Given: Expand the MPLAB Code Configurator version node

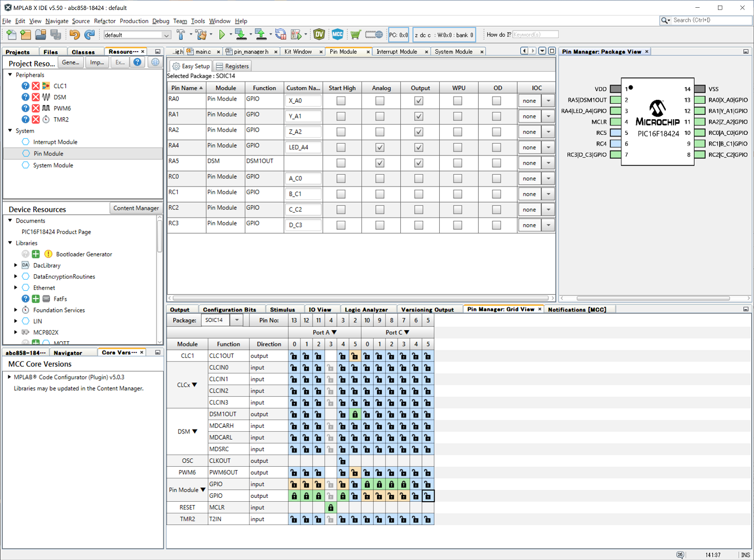Looking at the screenshot, I should (9, 377).
